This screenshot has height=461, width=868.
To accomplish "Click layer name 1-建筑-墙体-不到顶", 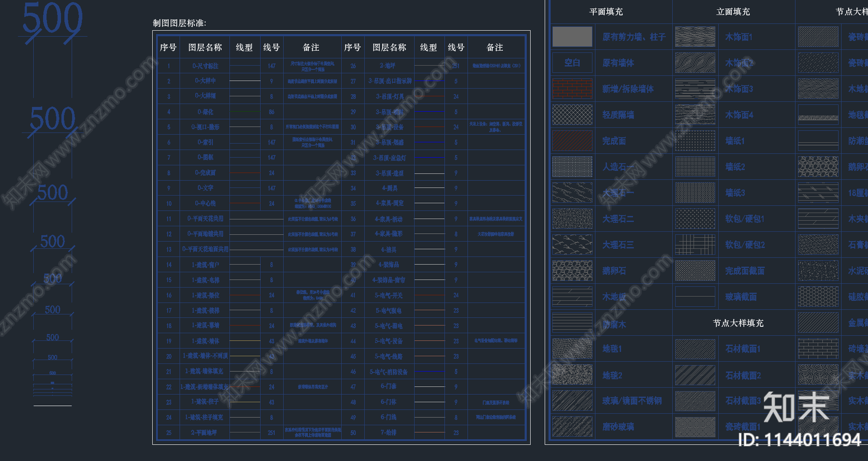I will [206, 356].
